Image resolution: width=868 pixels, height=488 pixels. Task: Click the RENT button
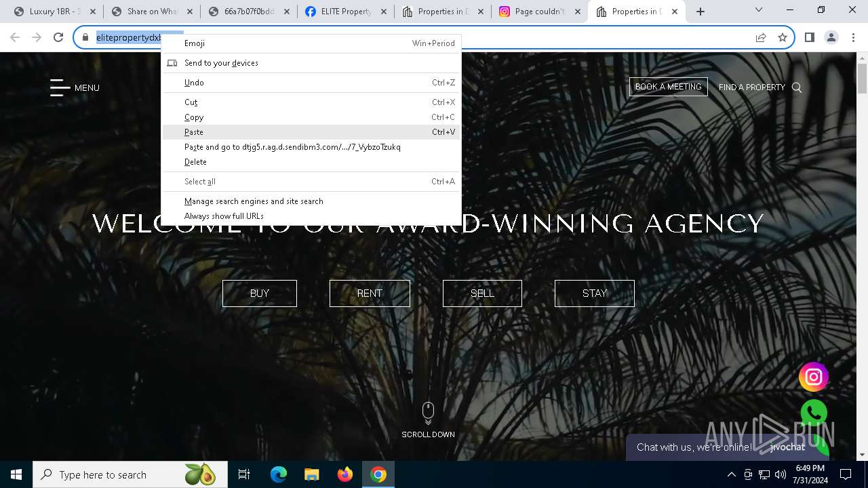point(370,293)
